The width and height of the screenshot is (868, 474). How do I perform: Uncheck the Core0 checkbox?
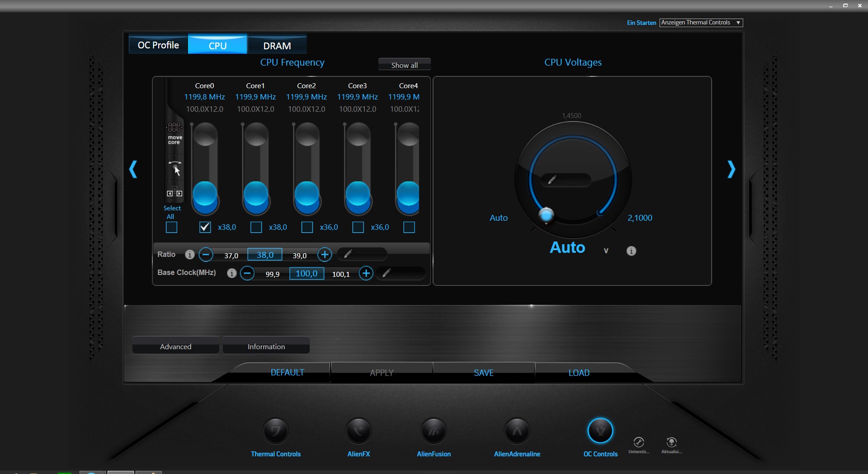pos(205,227)
